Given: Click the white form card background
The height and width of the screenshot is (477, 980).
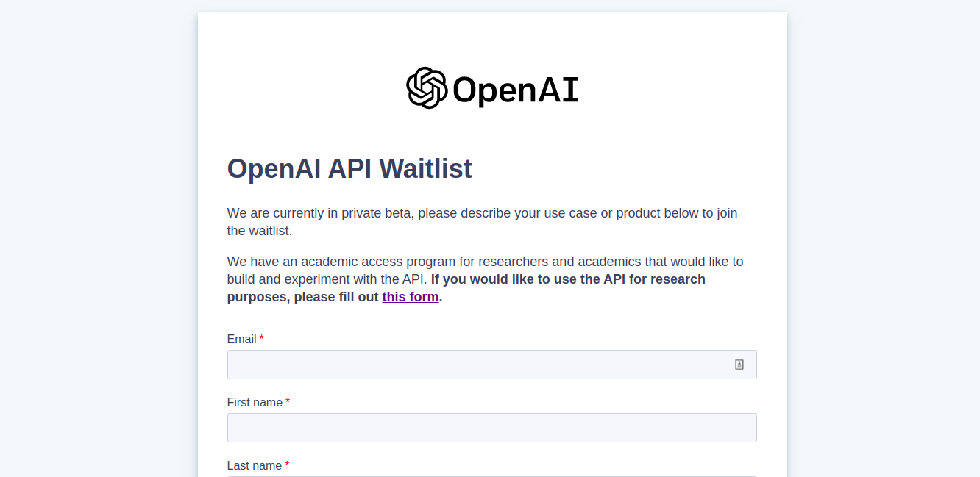Looking at the screenshot, I should click(662, 132).
